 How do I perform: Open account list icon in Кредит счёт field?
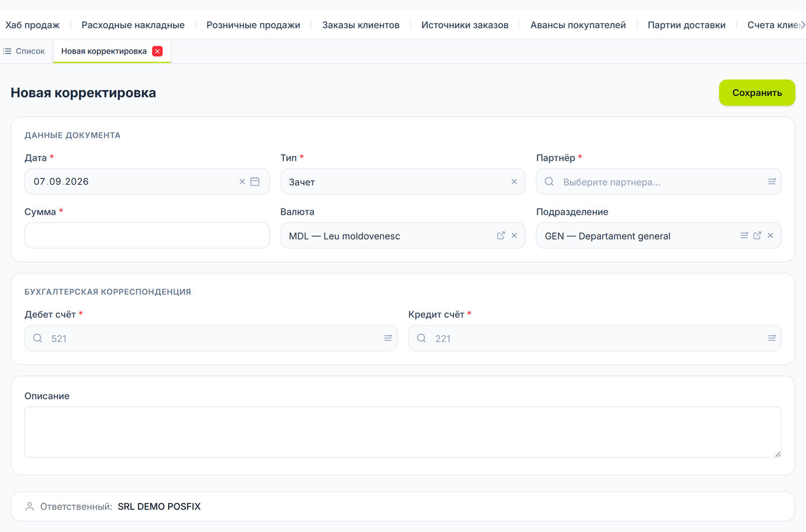[x=772, y=338]
